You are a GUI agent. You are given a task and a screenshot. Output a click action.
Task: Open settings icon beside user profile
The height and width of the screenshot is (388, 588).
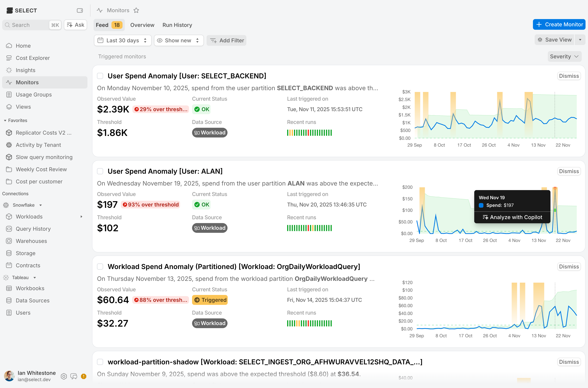coord(64,376)
